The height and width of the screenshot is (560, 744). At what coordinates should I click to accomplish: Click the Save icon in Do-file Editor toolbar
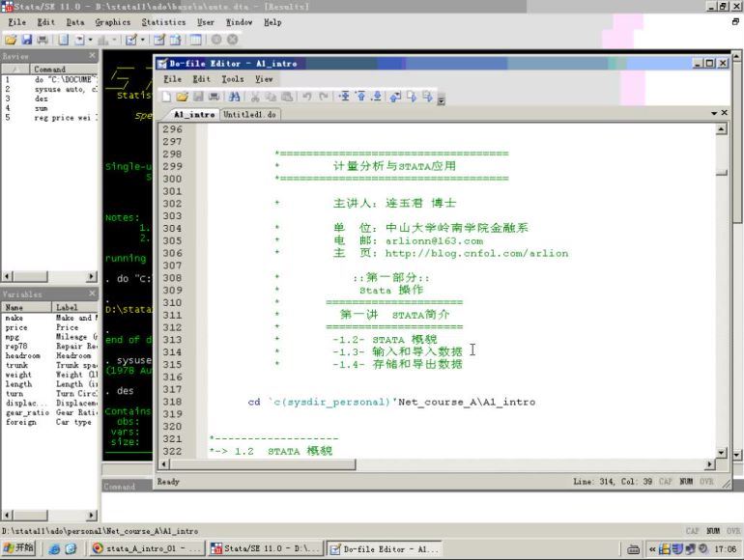coord(198,97)
